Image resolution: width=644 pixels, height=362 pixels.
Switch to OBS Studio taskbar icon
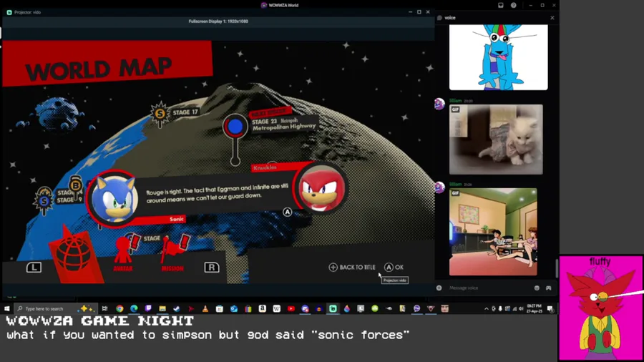tap(333, 308)
